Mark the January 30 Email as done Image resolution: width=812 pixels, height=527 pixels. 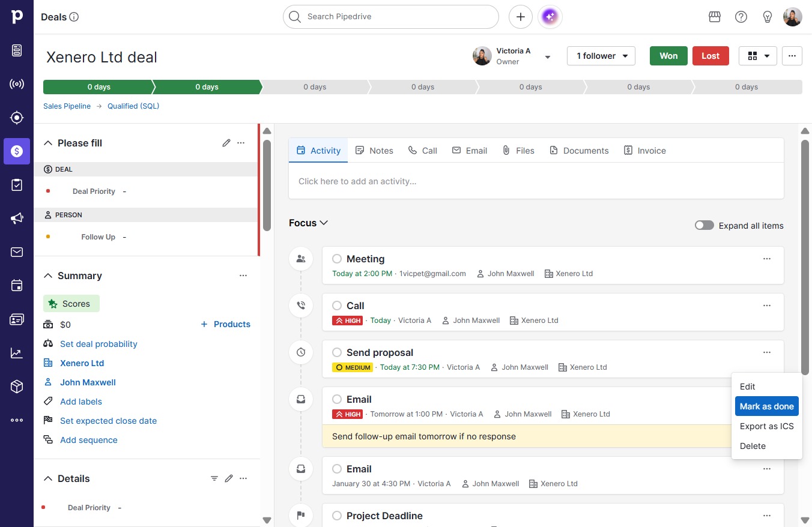(337, 469)
